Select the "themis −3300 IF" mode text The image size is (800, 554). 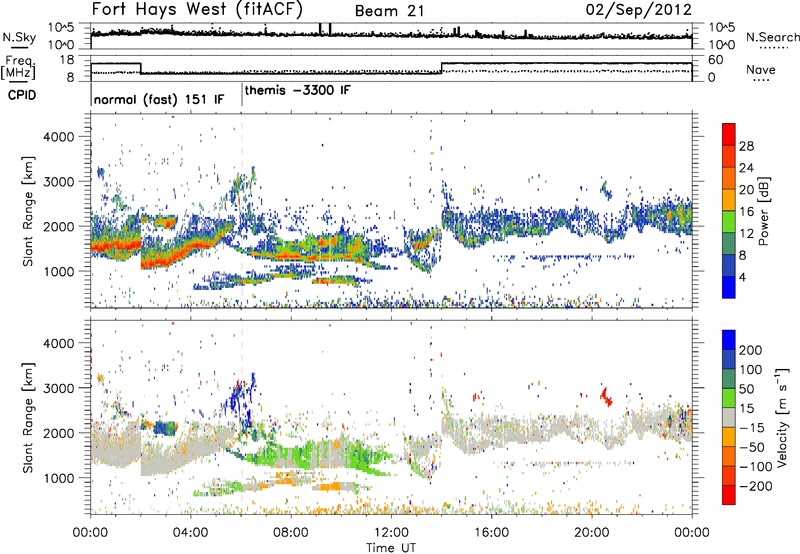click(298, 91)
